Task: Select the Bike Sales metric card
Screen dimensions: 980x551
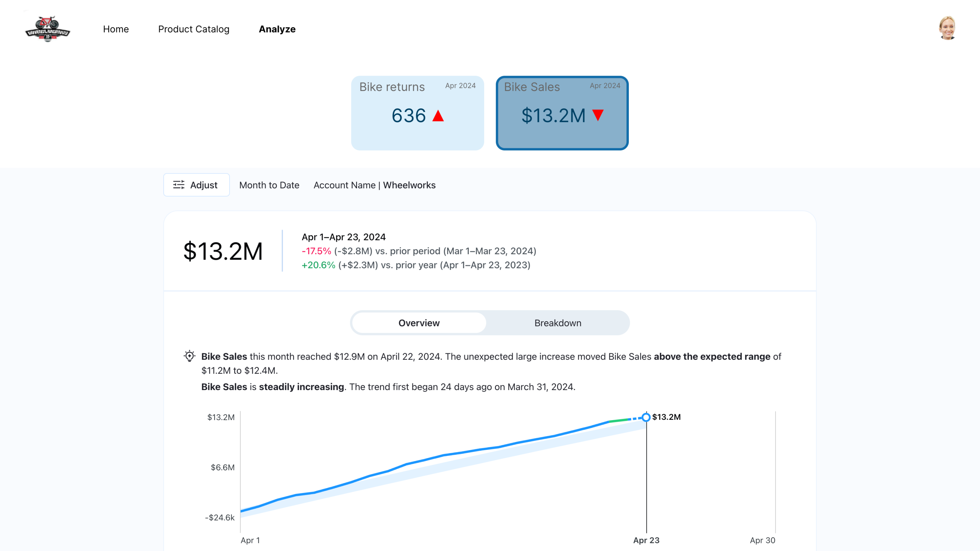Action: click(x=562, y=113)
